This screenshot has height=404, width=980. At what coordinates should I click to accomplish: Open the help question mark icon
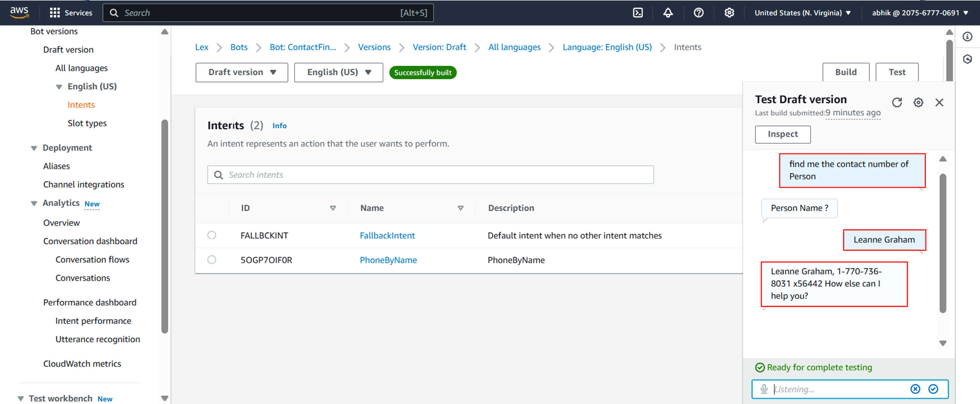coord(698,12)
